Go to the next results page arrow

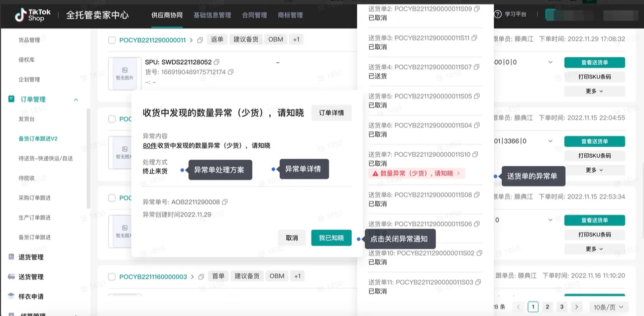point(577,306)
